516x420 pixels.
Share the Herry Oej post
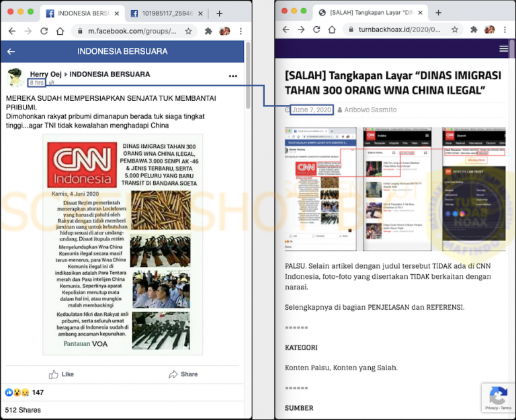point(183,374)
